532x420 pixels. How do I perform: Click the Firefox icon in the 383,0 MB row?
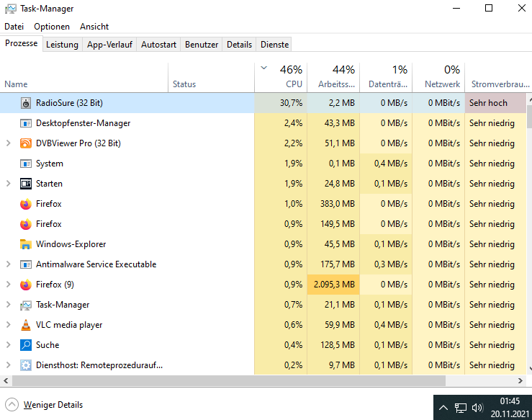point(26,204)
